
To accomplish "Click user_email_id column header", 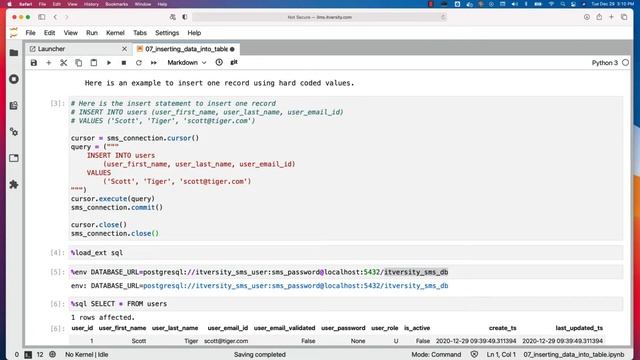I will (227, 328).
